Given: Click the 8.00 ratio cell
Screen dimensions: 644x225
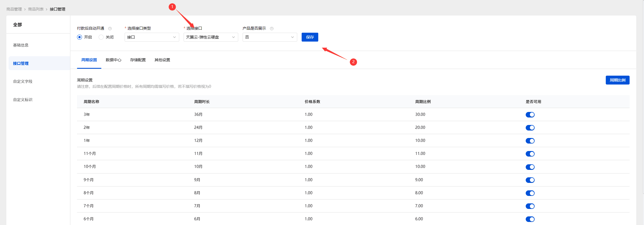Looking at the screenshot, I should (419, 193).
